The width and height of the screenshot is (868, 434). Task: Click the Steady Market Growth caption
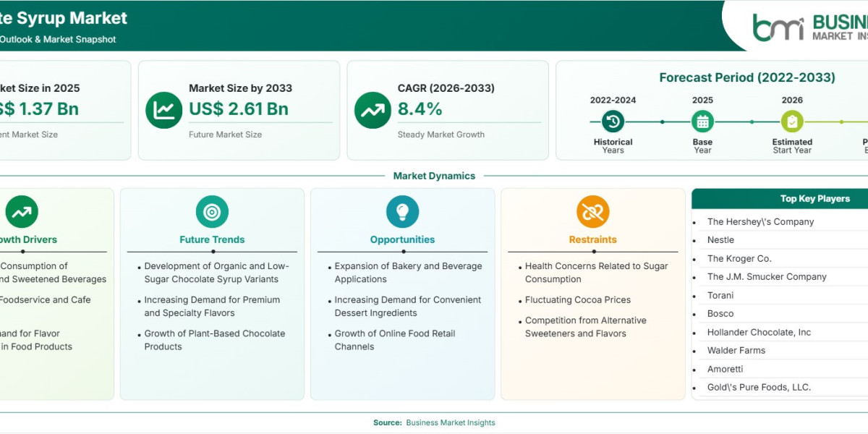pos(441,135)
